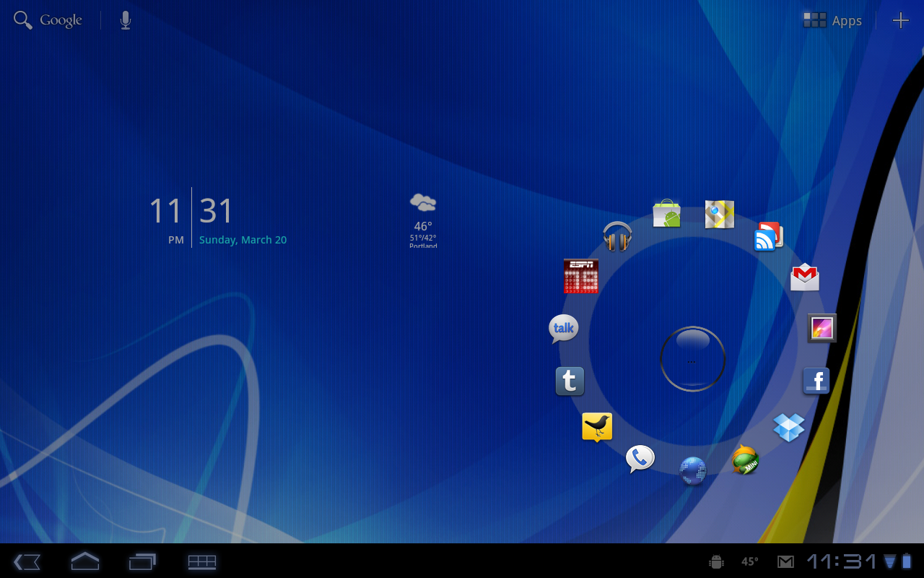The width and height of the screenshot is (924, 578).
Task: Launch the Google Voice app
Action: (640, 458)
